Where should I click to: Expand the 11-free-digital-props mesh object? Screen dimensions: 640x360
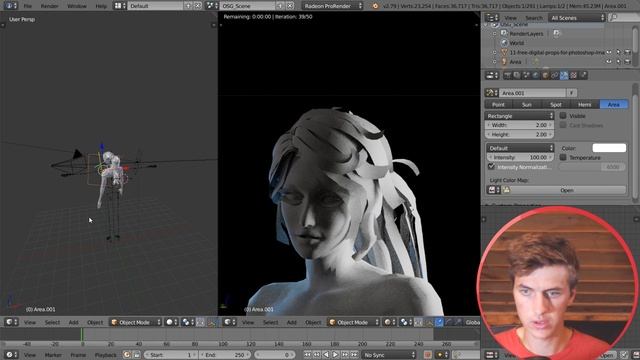[x=494, y=53]
